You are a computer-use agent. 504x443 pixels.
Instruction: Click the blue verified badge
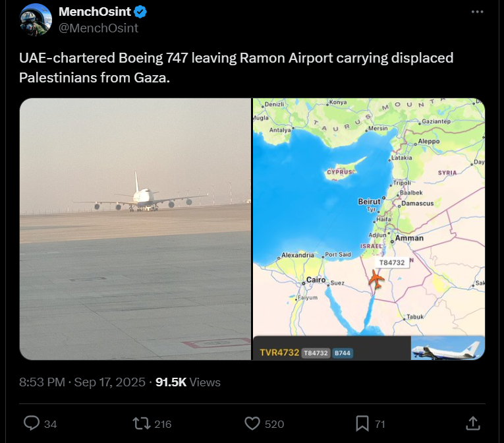(x=140, y=12)
